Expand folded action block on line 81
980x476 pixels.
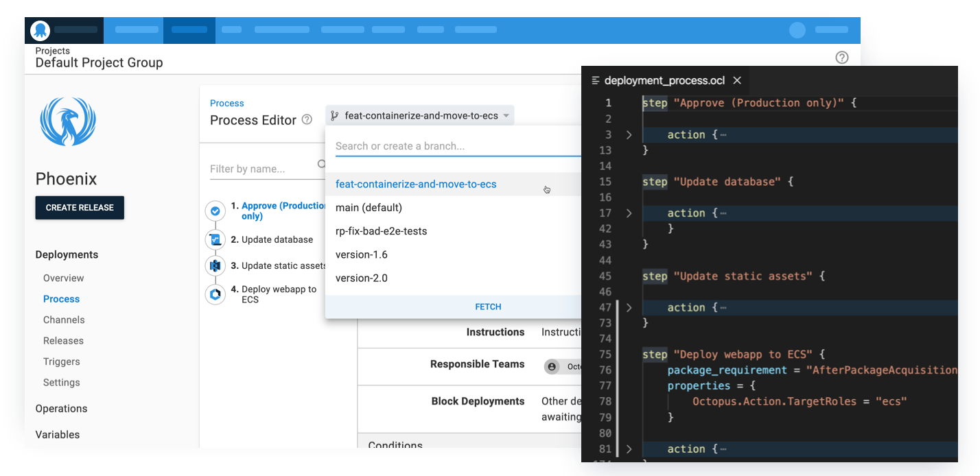click(629, 449)
